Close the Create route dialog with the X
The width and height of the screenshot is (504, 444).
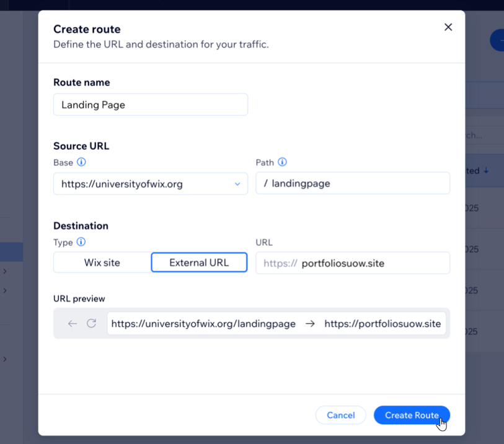coord(448,27)
